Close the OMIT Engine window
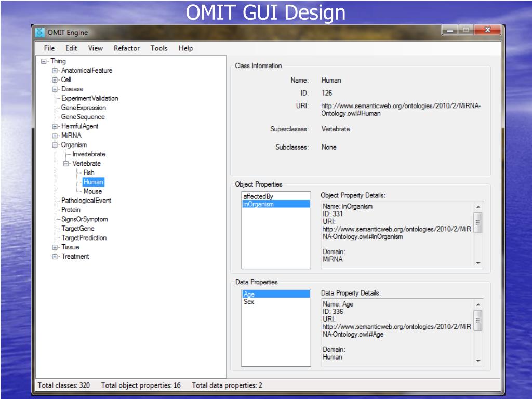 pyautogui.click(x=487, y=30)
